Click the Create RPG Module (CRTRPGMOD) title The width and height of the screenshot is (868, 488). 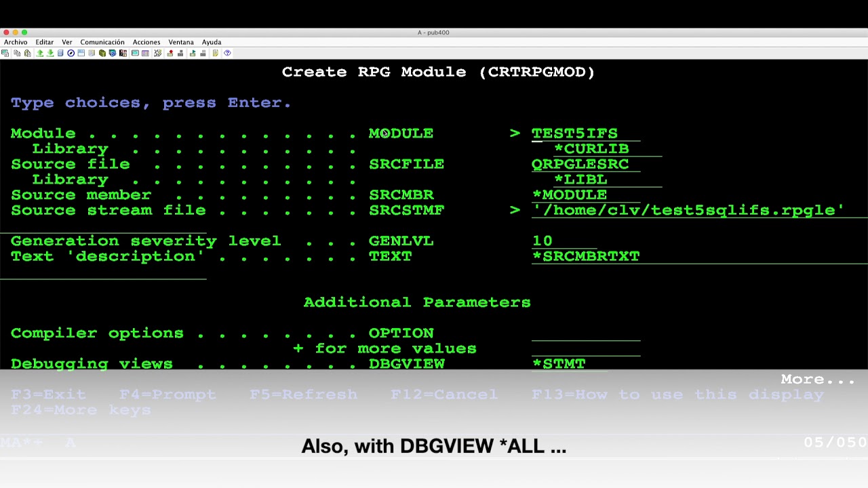(439, 72)
